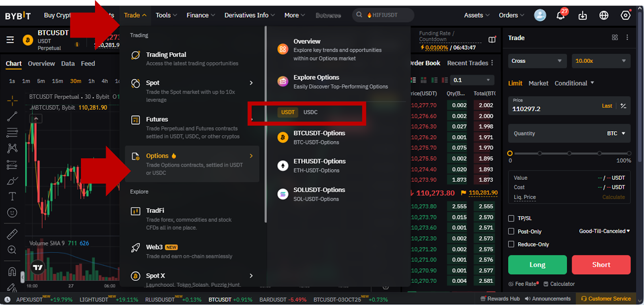Click the Quantity input field
Image resolution: width=644 pixels, height=305 pixels.
[569, 134]
